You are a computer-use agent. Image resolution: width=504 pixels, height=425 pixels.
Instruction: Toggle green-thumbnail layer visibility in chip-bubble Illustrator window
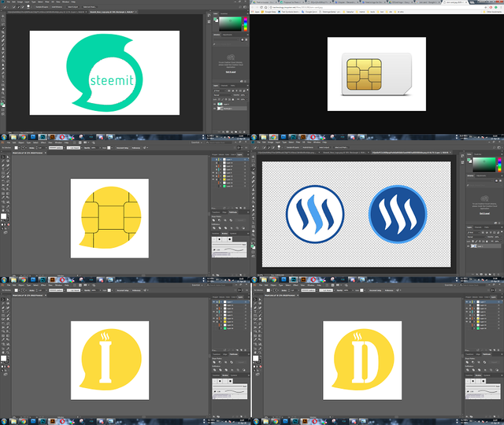click(213, 186)
